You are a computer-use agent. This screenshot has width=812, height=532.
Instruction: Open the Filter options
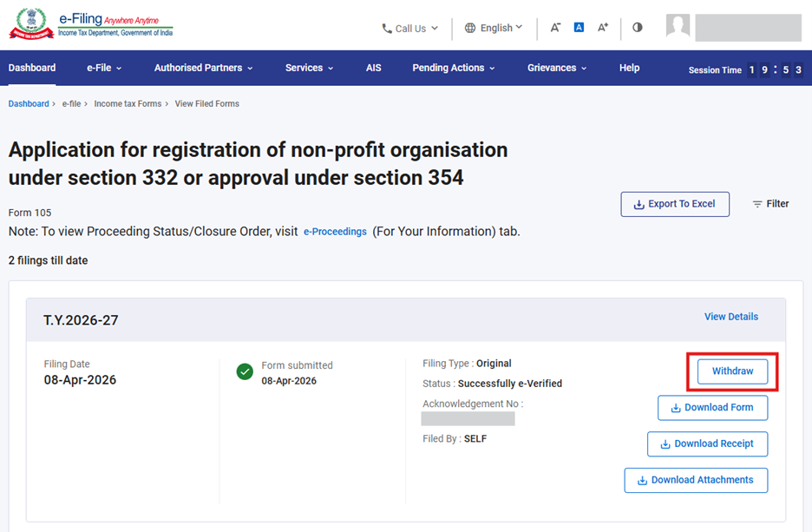click(770, 204)
